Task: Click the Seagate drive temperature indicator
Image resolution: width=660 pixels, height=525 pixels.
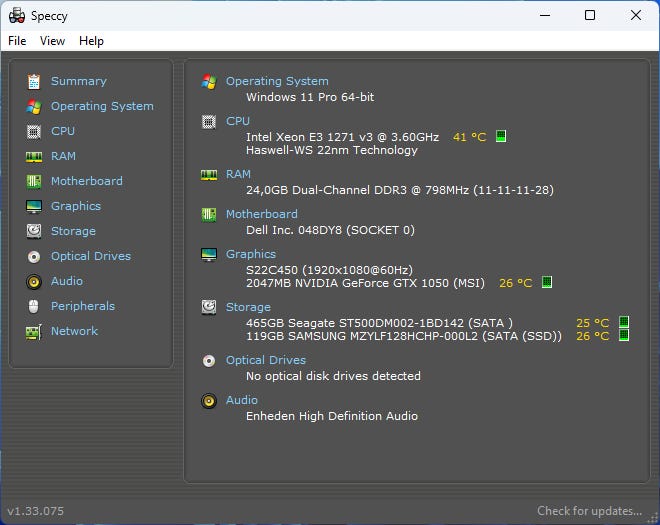Action: point(623,322)
